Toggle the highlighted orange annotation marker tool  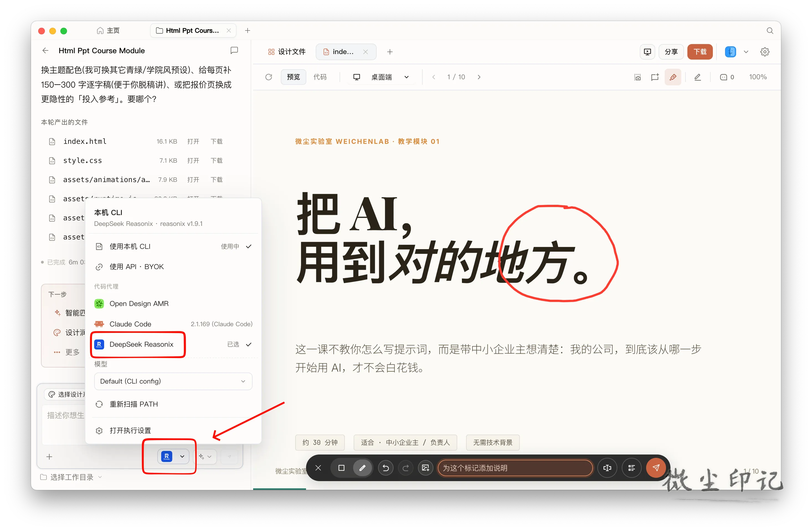coord(673,77)
